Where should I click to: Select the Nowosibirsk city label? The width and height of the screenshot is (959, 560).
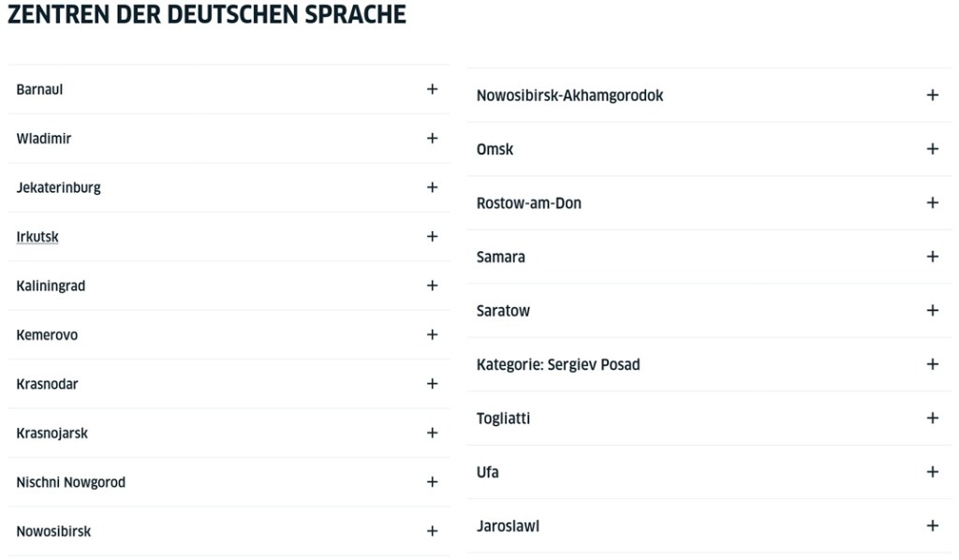click(x=53, y=532)
